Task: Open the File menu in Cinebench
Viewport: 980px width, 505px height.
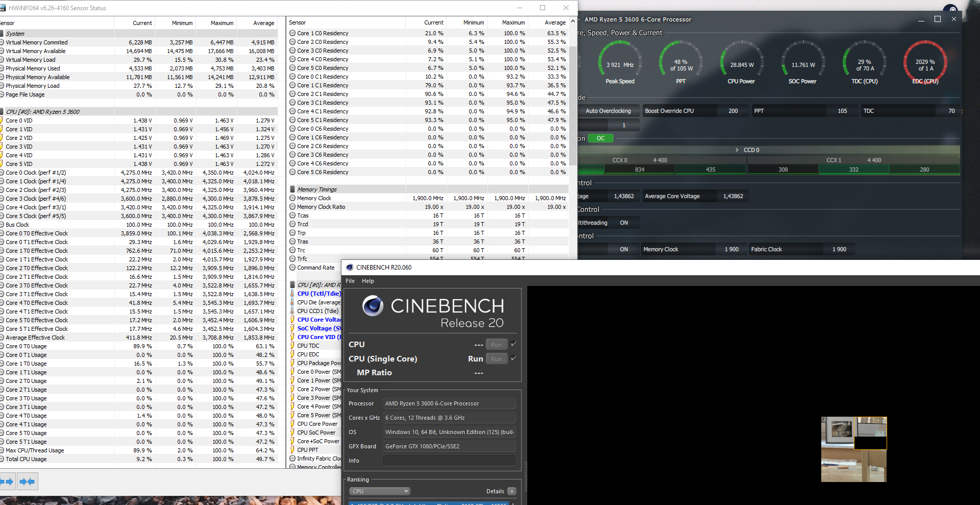Action: click(x=350, y=281)
